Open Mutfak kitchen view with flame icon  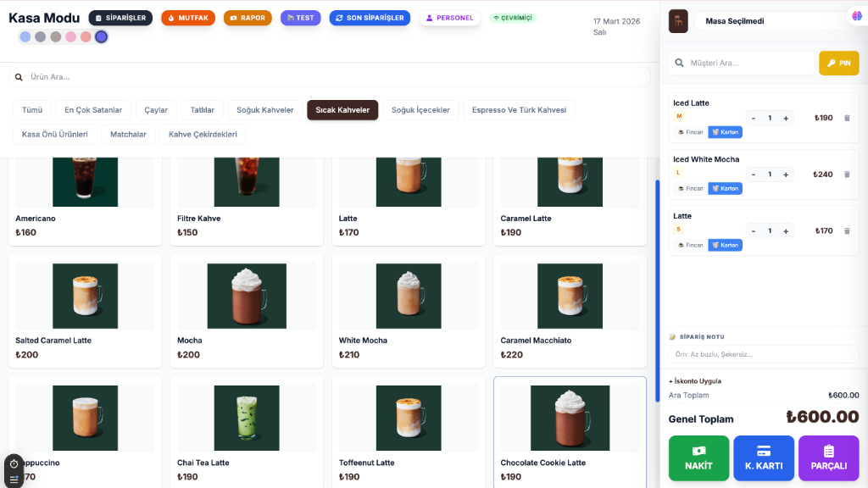tap(187, 18)
